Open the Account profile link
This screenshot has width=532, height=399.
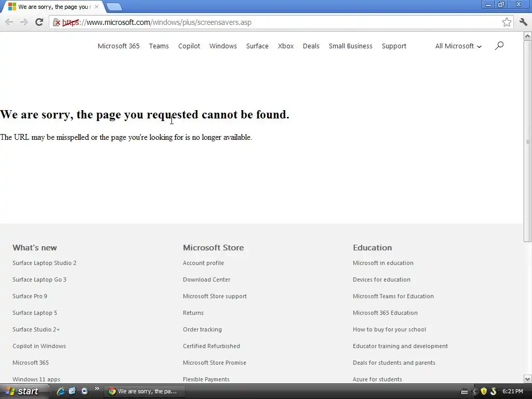coord(203,263)
